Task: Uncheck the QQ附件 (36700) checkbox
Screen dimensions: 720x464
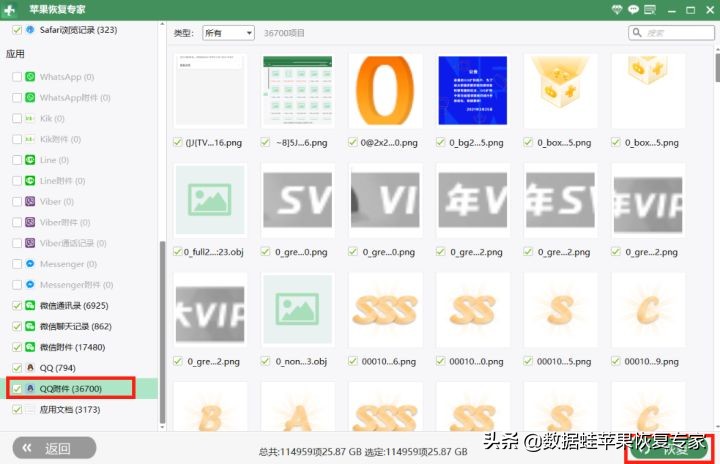Action: coord(17,389)
